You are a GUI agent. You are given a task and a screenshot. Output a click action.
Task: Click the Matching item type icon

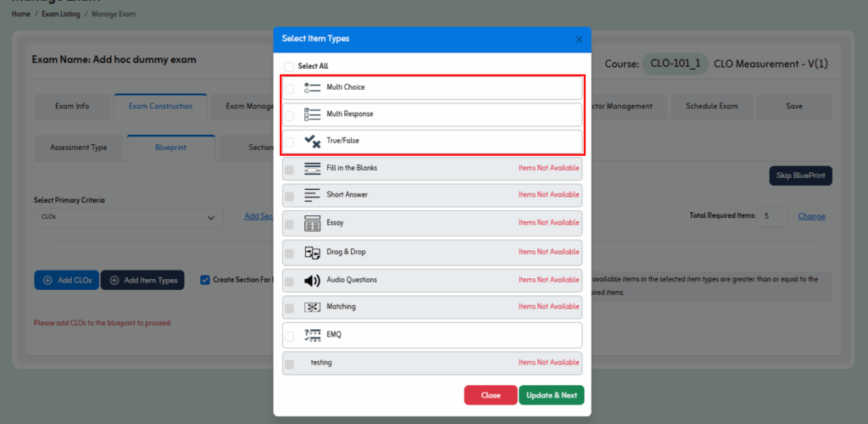click(312, 307)
